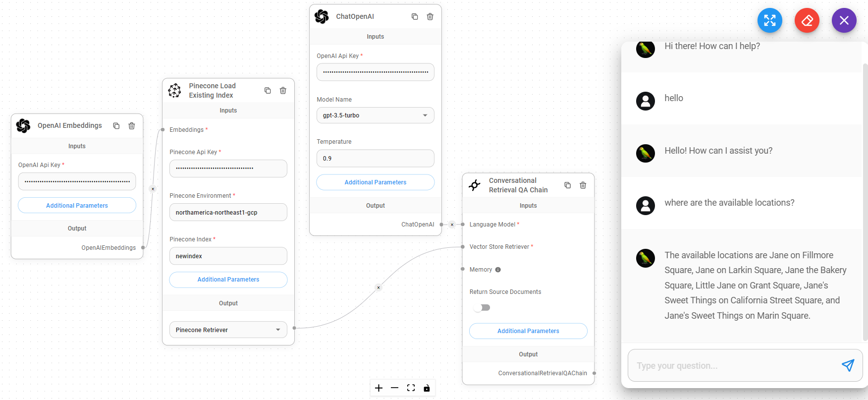The image size is (868, 400).
Task: Open Additional Parameters in Conversational Retrieval QA Chain
Action: 528,331
